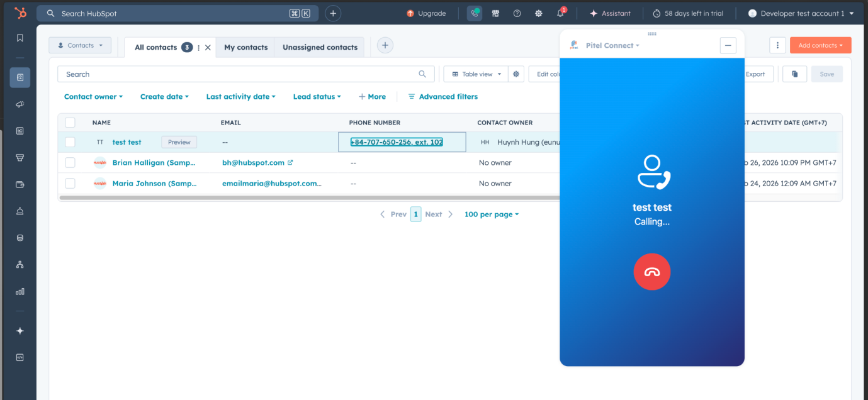868x400 pixels.
Task: Open the Add contacts dropdown button
Action: [x=820, y=45]
